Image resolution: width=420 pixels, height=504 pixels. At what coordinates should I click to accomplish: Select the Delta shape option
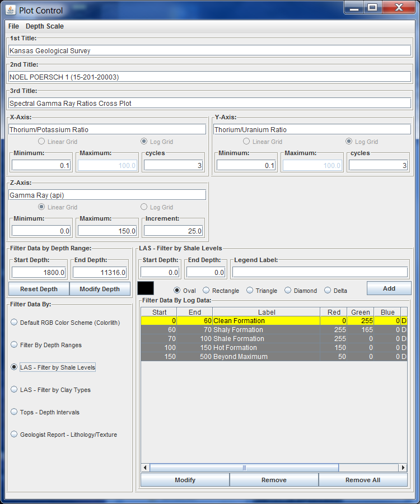click(x=335, y=291)
